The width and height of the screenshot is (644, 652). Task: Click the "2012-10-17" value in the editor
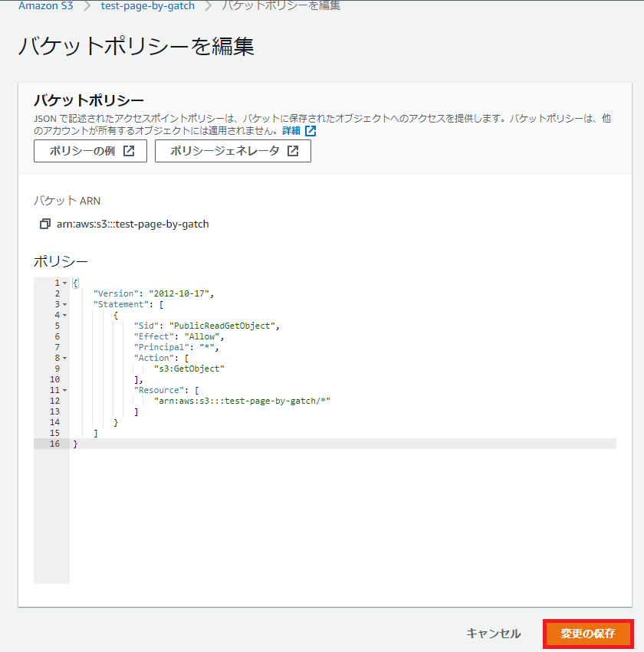point(179,293)
